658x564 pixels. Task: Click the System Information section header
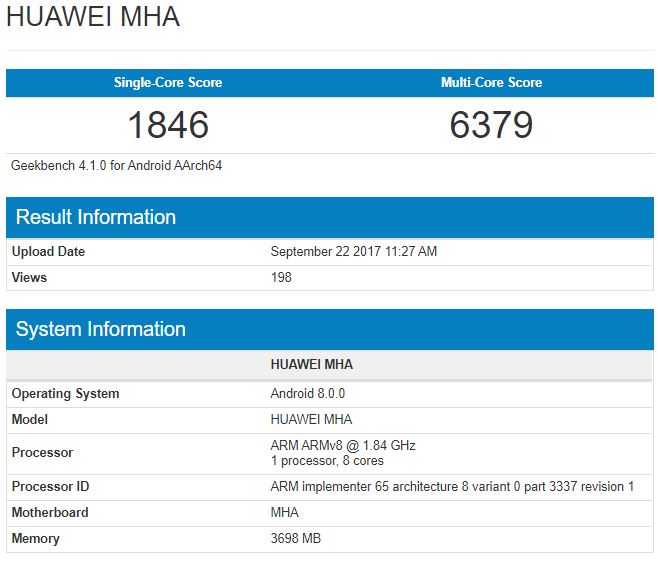point(101,329)
